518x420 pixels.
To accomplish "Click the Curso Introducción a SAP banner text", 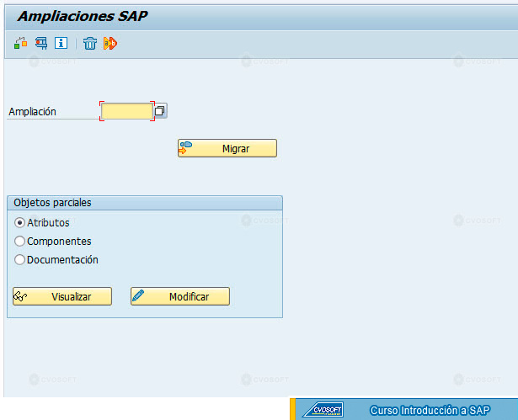I will 430,411.
